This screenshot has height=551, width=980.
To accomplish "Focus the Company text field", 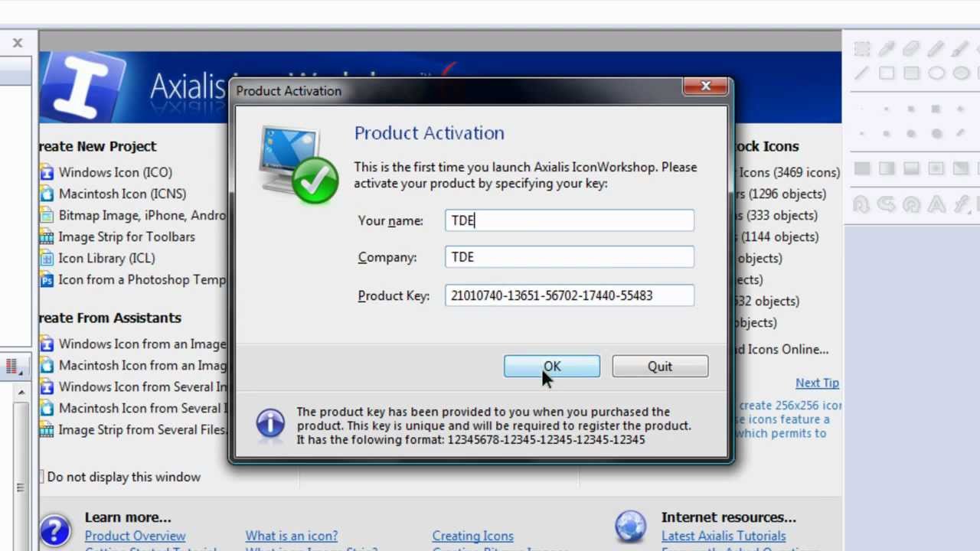I will click(569, 257).
